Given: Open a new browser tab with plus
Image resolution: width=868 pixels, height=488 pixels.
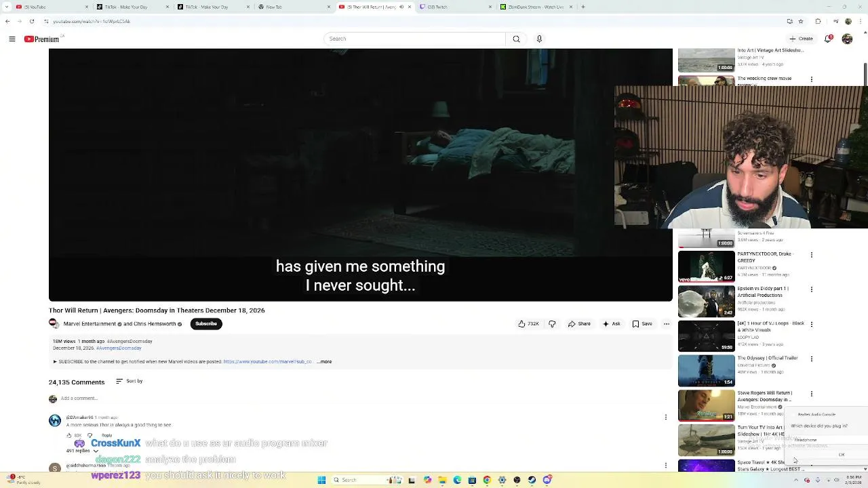Looking at the screenshot, I should [x=583, y=7].
